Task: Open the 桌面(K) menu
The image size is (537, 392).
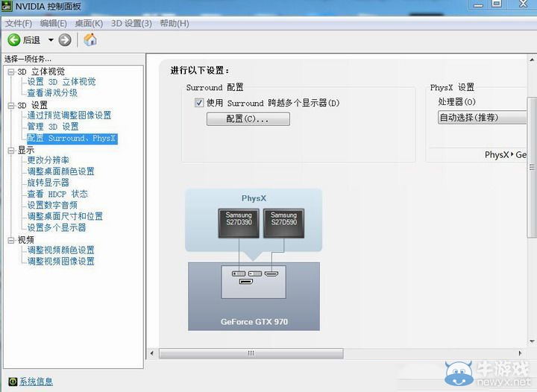Action: click(x=89, y=24)
